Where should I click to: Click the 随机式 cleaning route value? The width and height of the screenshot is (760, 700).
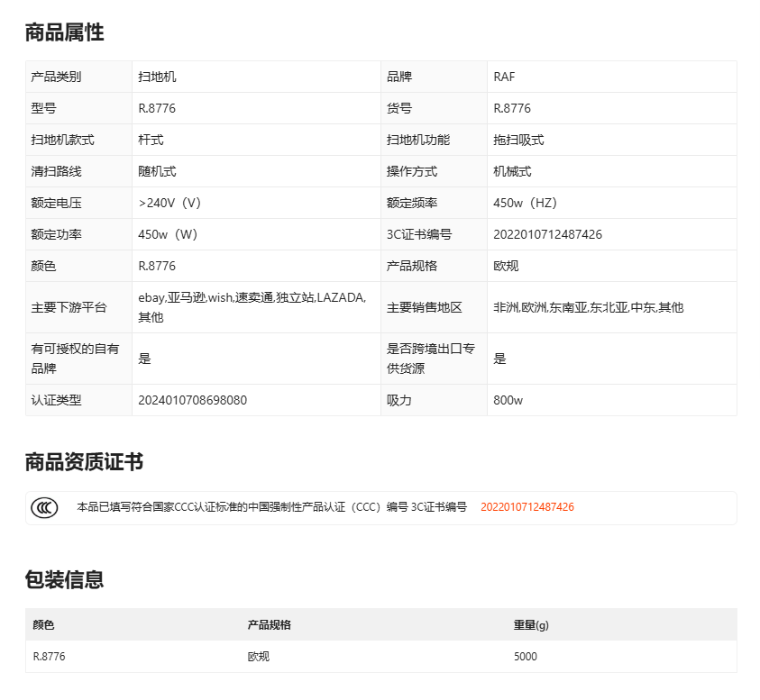click(157, 171)
